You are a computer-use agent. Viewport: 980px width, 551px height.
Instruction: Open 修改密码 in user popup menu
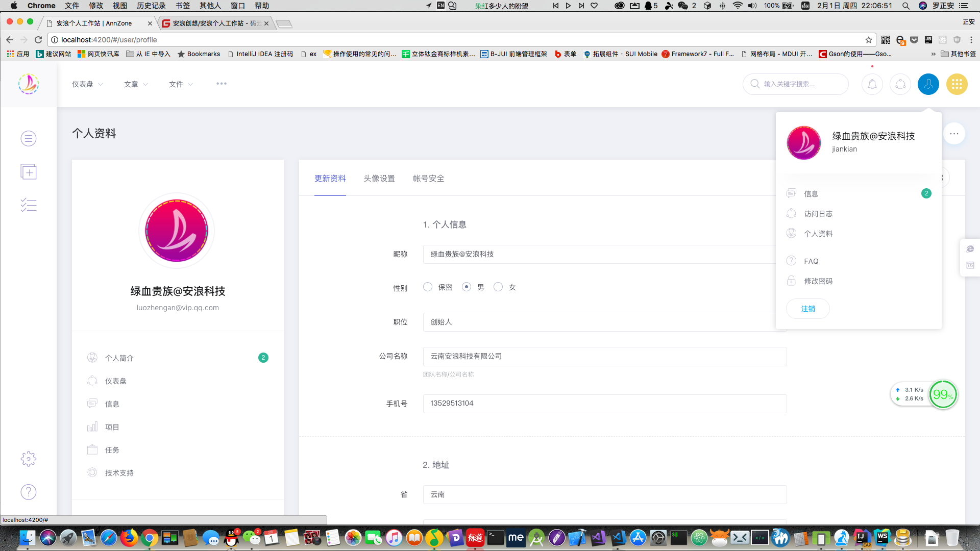click(818, 281)
